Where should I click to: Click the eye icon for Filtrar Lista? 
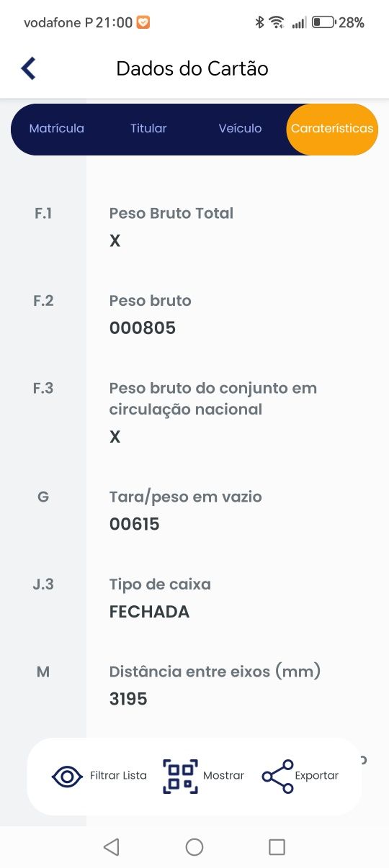[67, 777]
